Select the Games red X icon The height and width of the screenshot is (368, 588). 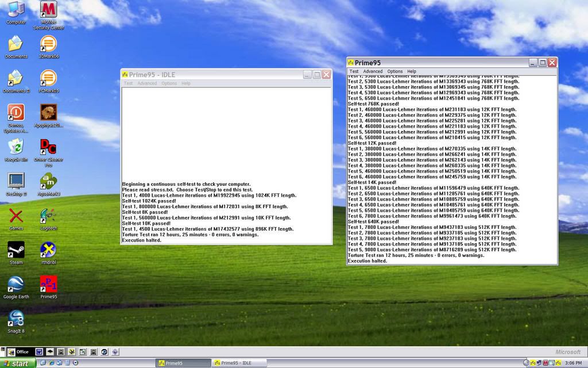tap(16, 219)
